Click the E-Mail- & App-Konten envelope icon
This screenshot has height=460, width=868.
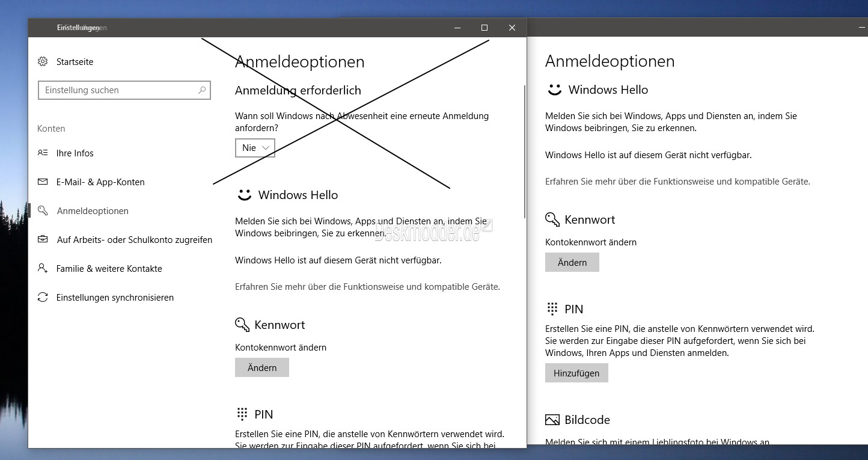(43, 182)
